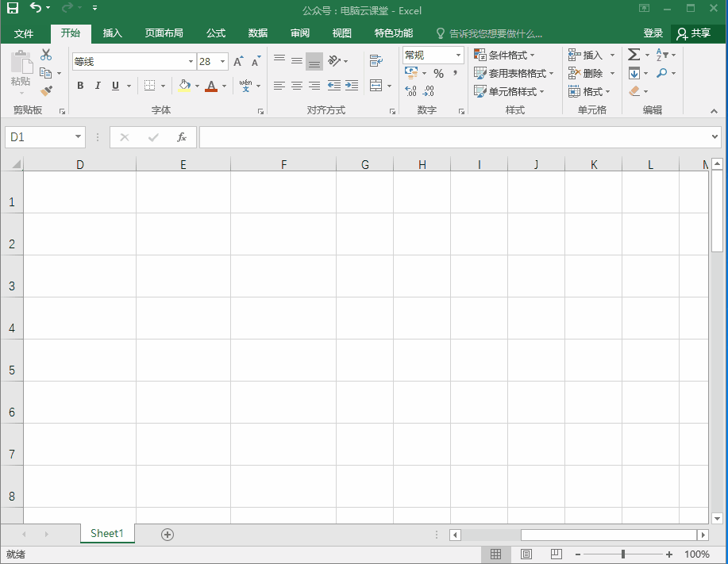Add a new sheet with plus button
This screenshot has width=728, height=564.
pyautogui.click(x=168, y=535)
